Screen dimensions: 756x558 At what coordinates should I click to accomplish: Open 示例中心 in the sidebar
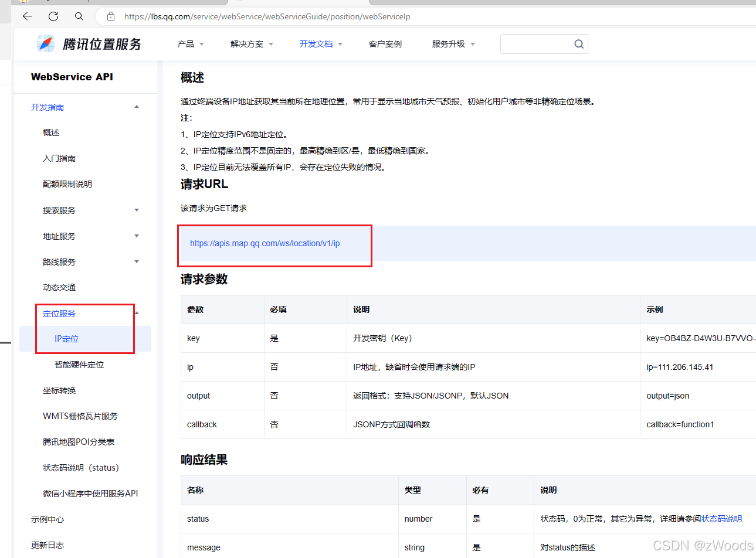(x=48, y=519)
